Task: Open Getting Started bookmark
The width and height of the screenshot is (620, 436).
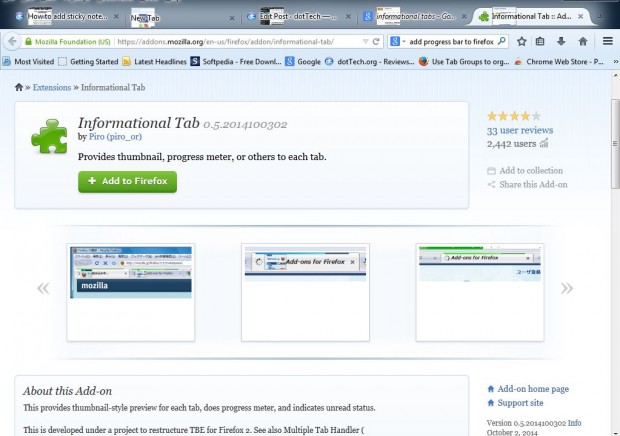Action: (x=89, y=62)
